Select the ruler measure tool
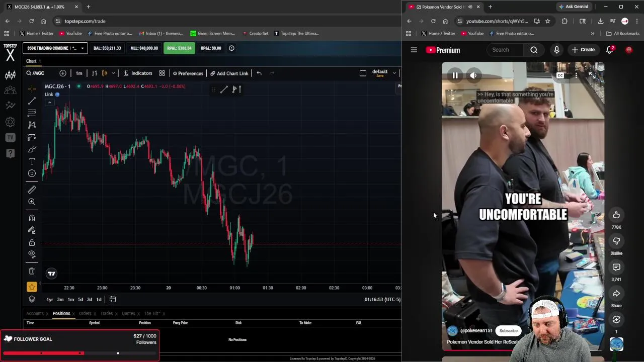644x362 pixels. 32,190
